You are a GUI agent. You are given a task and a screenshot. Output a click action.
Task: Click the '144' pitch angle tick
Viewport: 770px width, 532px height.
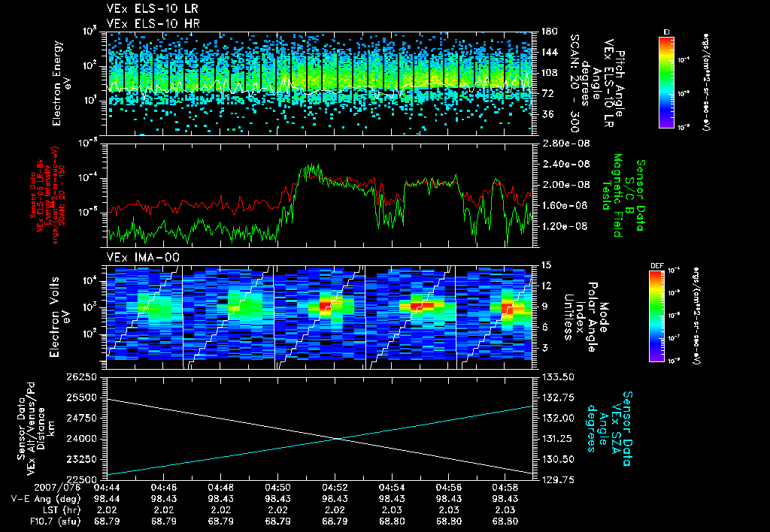(550, 52)
